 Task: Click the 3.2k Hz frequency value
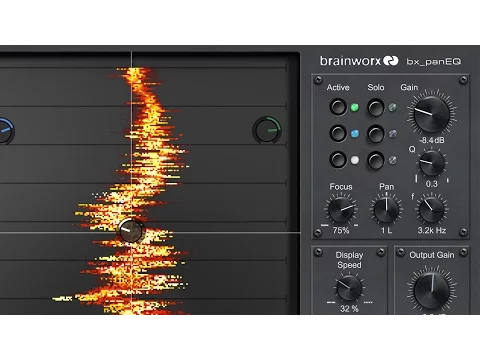432,230
